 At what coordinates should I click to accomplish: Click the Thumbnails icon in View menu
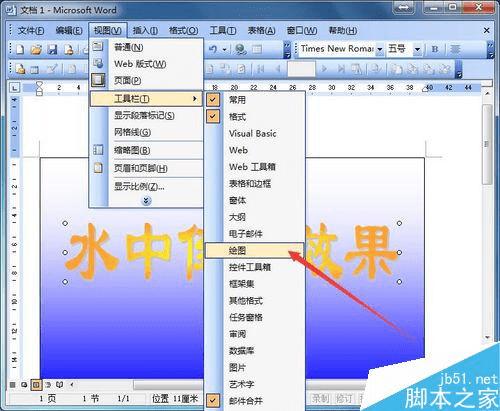coord(98,150)
